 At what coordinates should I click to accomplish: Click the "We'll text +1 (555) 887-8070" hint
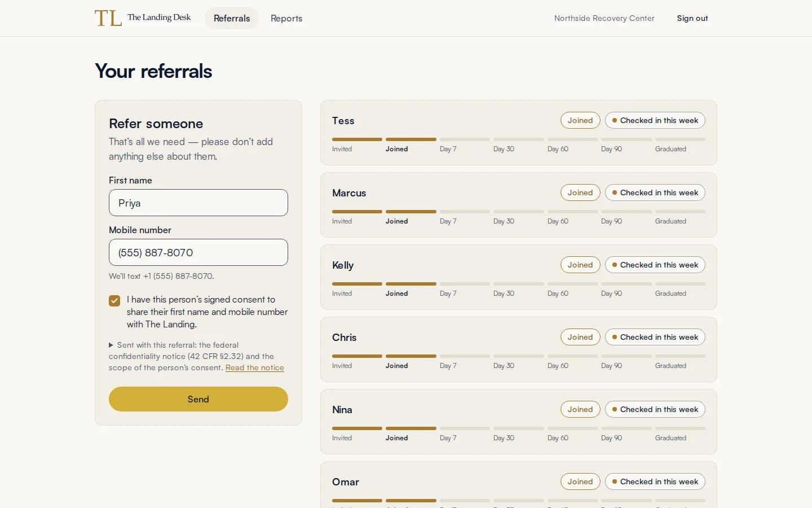tap(161, 276)
